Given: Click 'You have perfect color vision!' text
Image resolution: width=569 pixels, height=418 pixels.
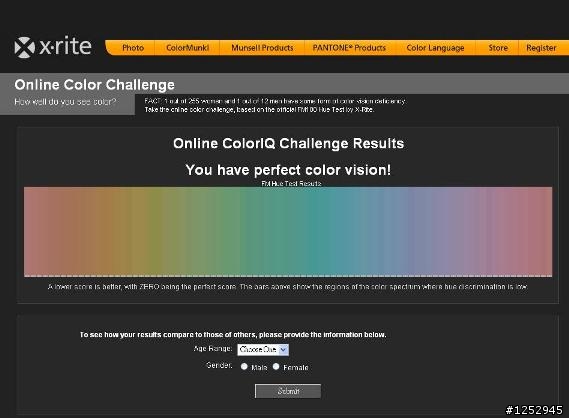Looking at the screenshot, I should click(x=288, y=170).
